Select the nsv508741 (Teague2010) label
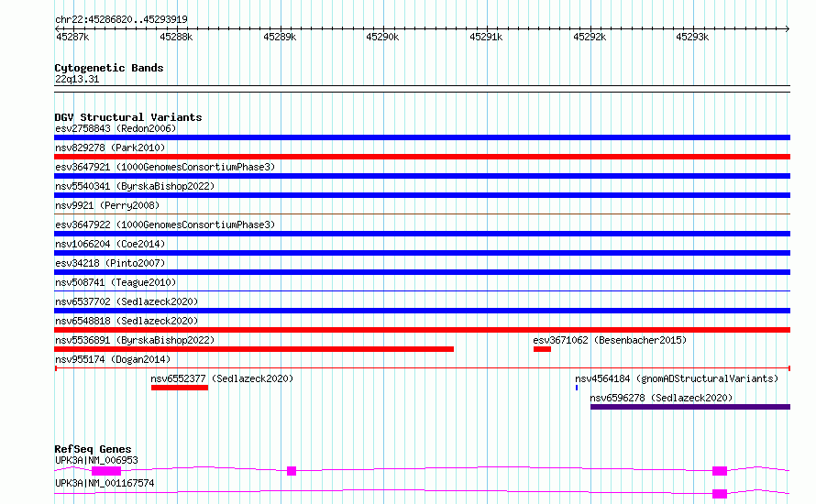 [x=116, y=282]
